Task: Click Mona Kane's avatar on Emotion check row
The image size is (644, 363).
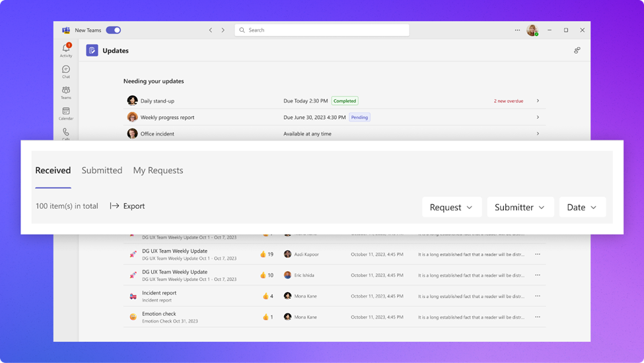Action: click(x=287, y=317)
